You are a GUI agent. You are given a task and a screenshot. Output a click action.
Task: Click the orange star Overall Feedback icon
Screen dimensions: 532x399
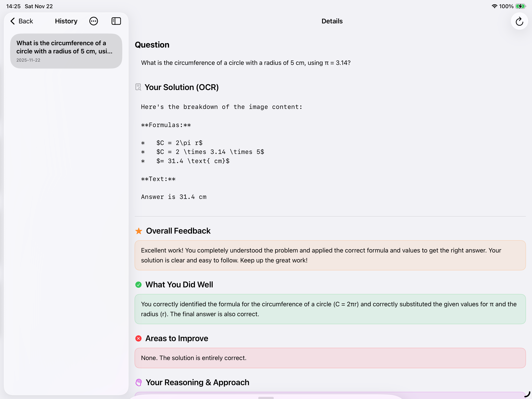[x=139, y=231]
